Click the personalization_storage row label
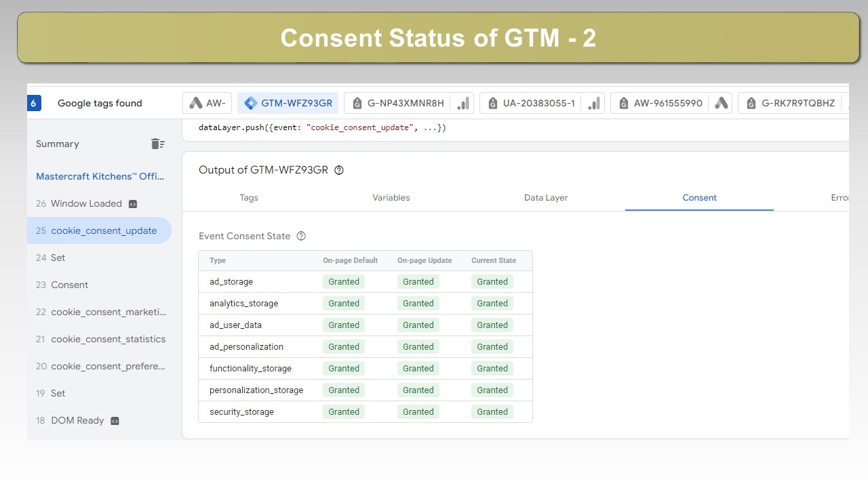Screen dimensions: 868x488 [x=256, y=390]
